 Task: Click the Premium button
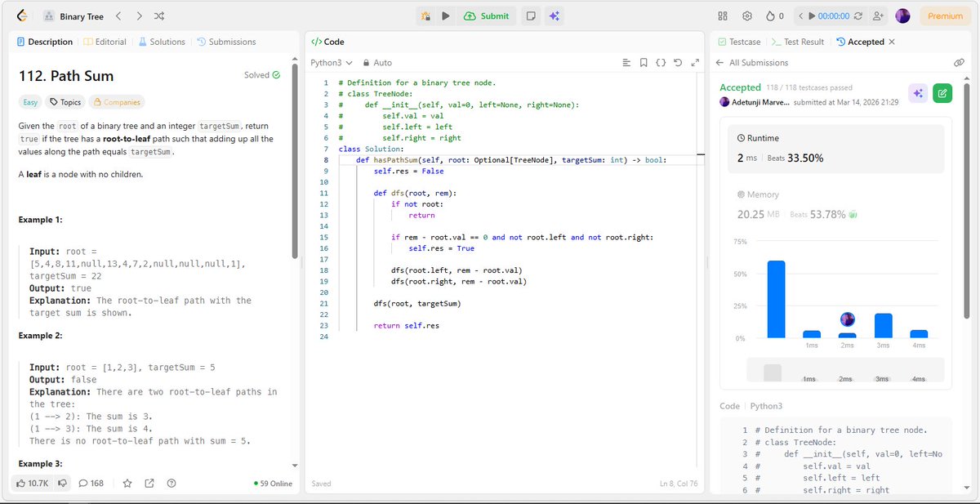coord(945,16)
